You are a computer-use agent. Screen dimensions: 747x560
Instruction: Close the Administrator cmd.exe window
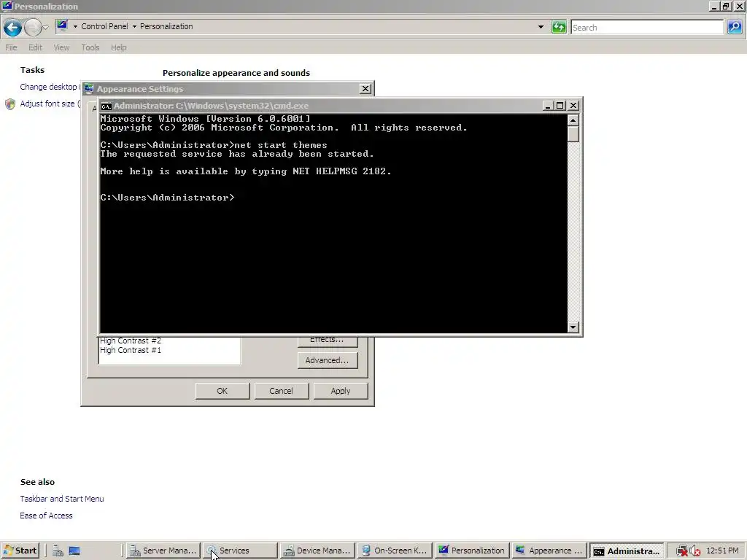[x=573, y=106]
